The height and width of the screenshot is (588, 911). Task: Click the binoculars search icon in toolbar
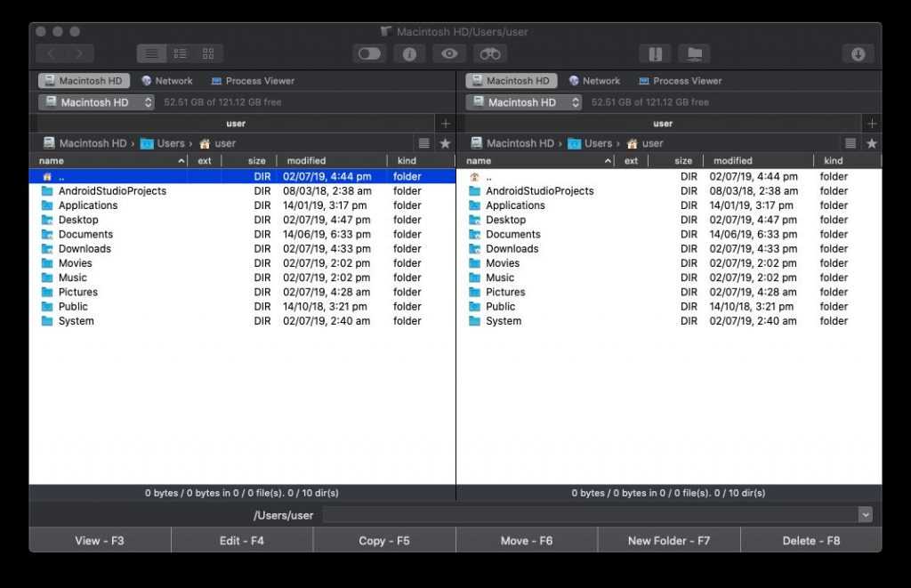pyautogui.click(x=489, y=54)
